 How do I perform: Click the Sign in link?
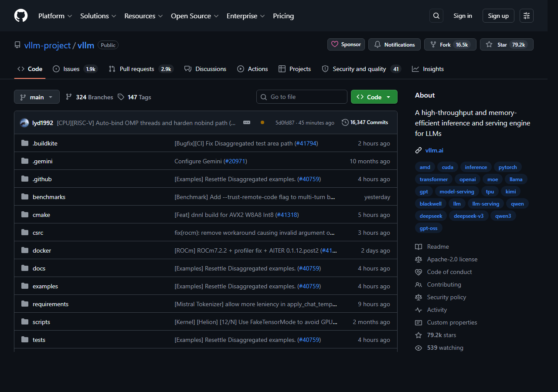tap(463, 16)
